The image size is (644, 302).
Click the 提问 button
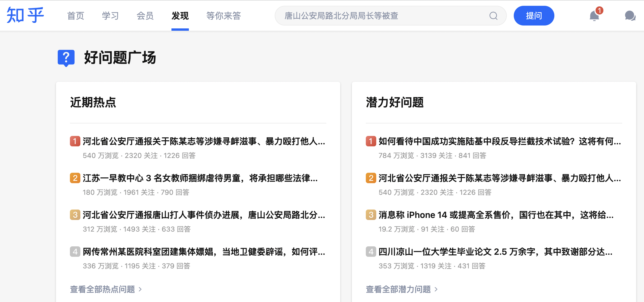coord(534,16)
